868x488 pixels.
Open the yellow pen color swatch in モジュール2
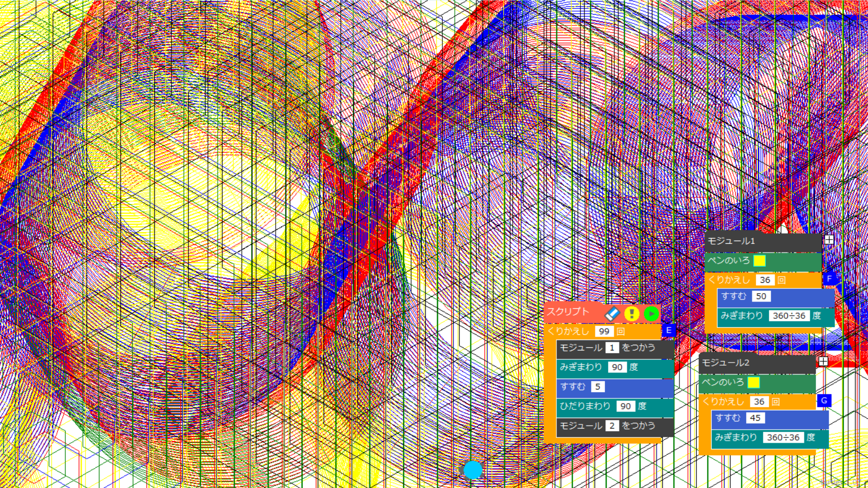(753, 382)
